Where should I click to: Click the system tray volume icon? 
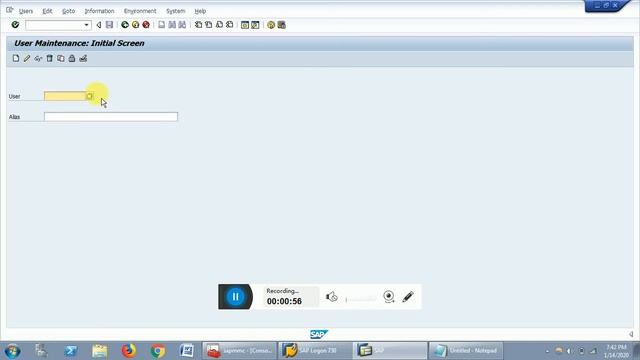click(x=570, y=351)
